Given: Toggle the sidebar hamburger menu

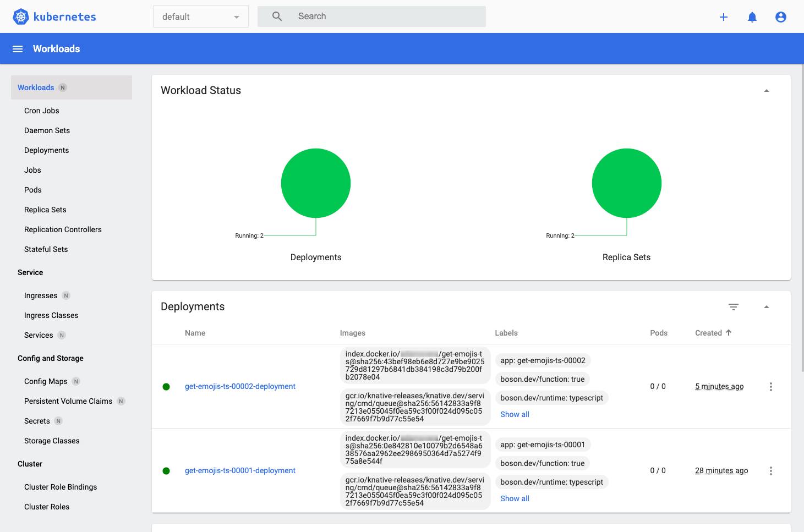Looking at the screenshot, I should 17,48.
